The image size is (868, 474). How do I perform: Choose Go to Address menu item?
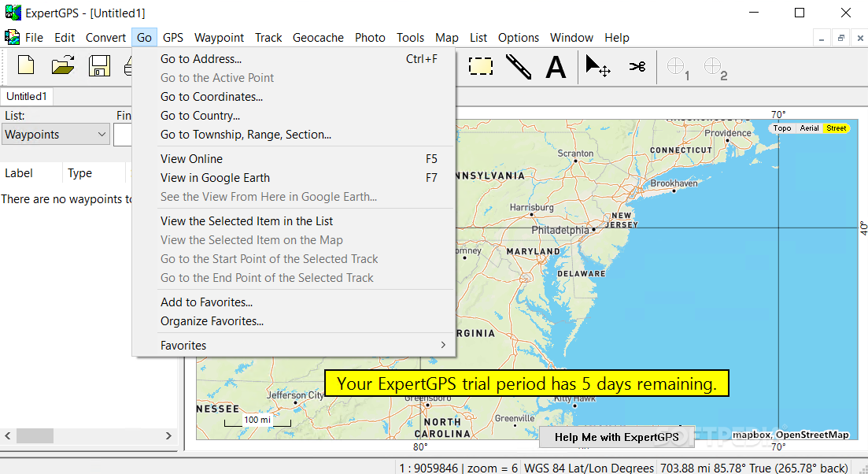coord(294,59)
